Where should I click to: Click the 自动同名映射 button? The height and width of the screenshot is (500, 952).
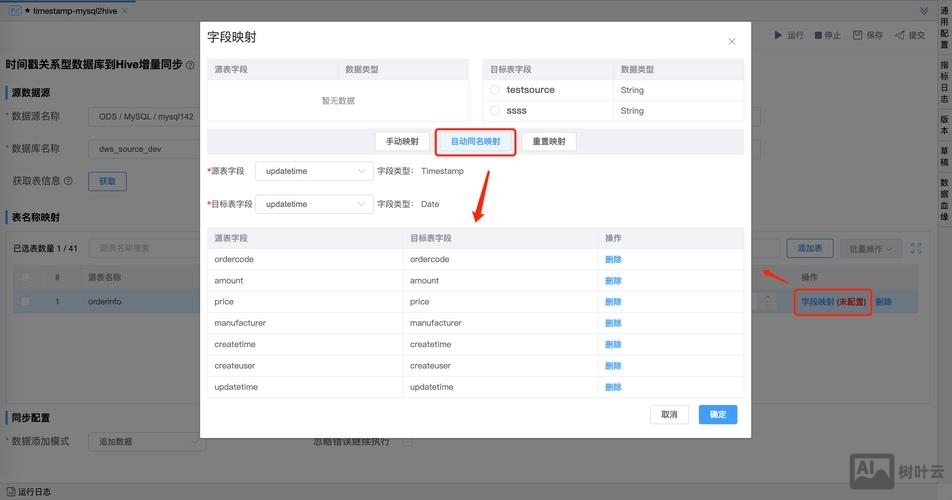[475, 141]
